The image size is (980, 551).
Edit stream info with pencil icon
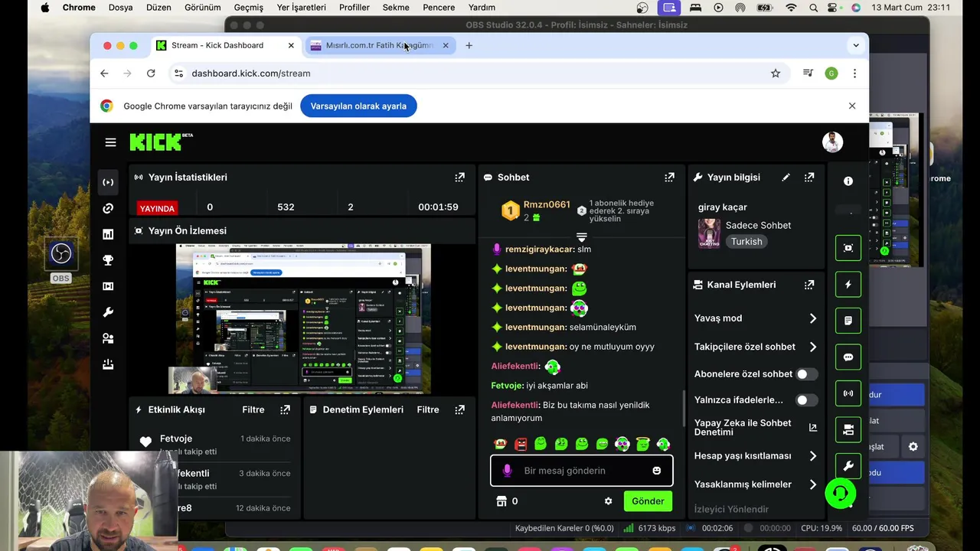[786, 177]
